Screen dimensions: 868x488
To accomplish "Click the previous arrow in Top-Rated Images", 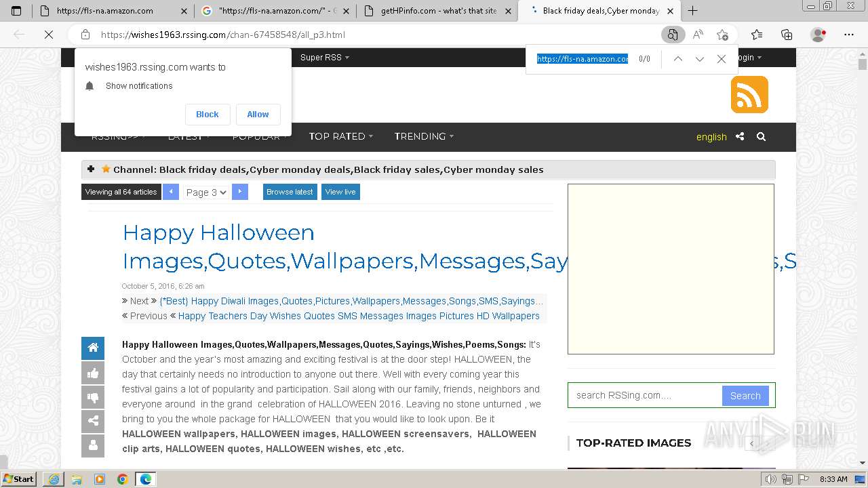I will coord(751,443).
